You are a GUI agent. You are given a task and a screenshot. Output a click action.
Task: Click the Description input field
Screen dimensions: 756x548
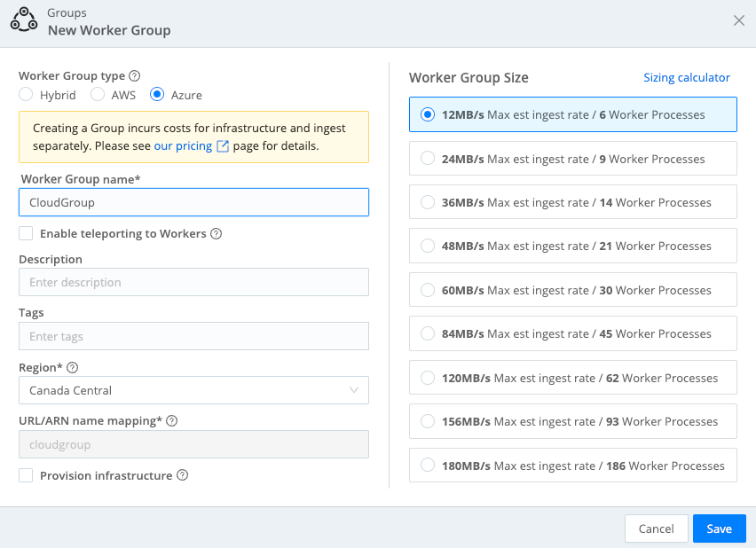pyautogui.click(x=193, y=280)
